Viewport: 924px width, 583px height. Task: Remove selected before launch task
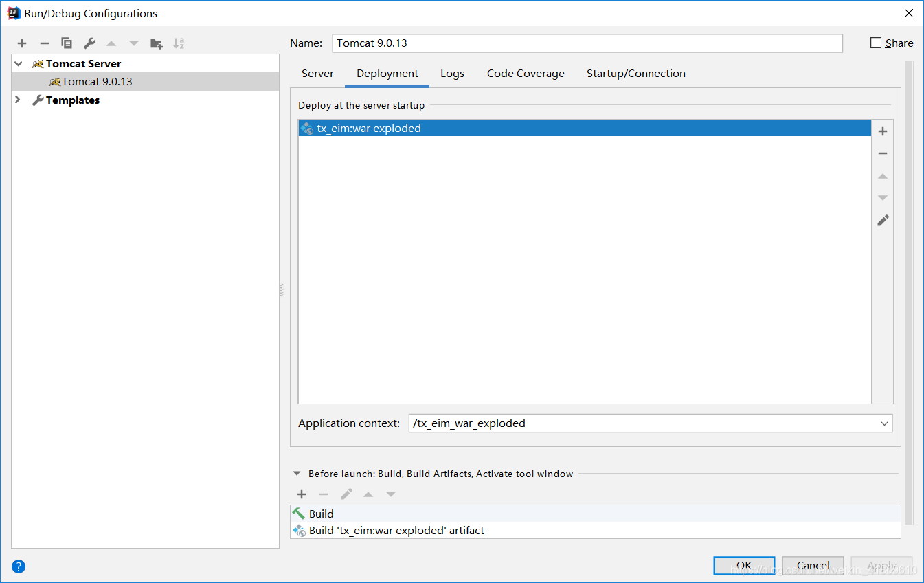point(324,494)
